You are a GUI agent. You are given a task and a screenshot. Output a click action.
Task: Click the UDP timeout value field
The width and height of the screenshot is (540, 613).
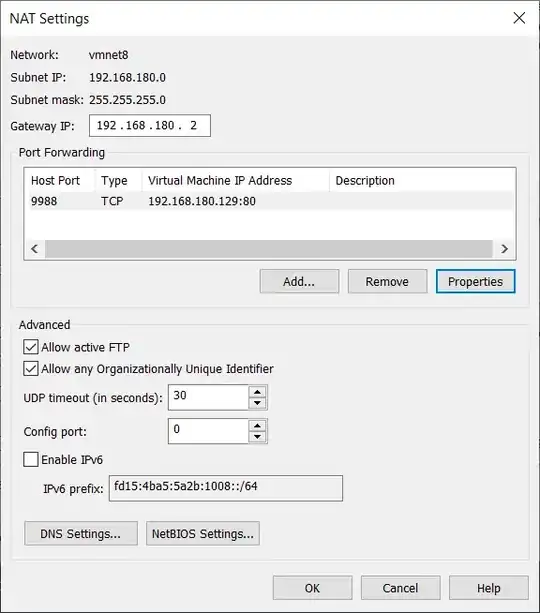pos(208,397)
